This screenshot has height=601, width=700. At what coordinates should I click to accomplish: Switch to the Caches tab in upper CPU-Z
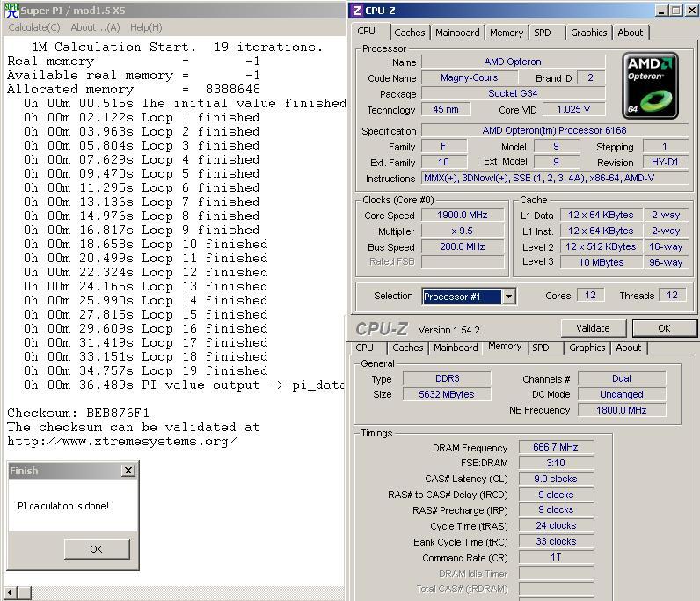(x=410, y=33)
